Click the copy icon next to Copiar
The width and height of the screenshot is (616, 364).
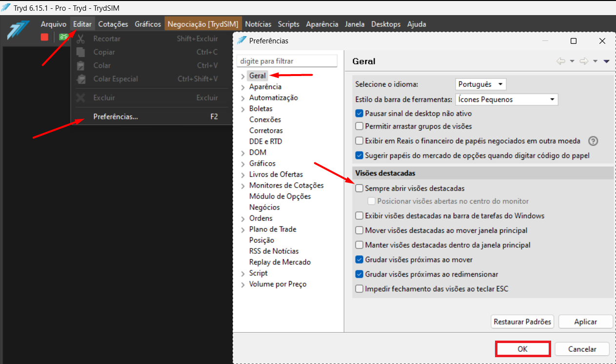pyautogui.click(x=81, y=52)
